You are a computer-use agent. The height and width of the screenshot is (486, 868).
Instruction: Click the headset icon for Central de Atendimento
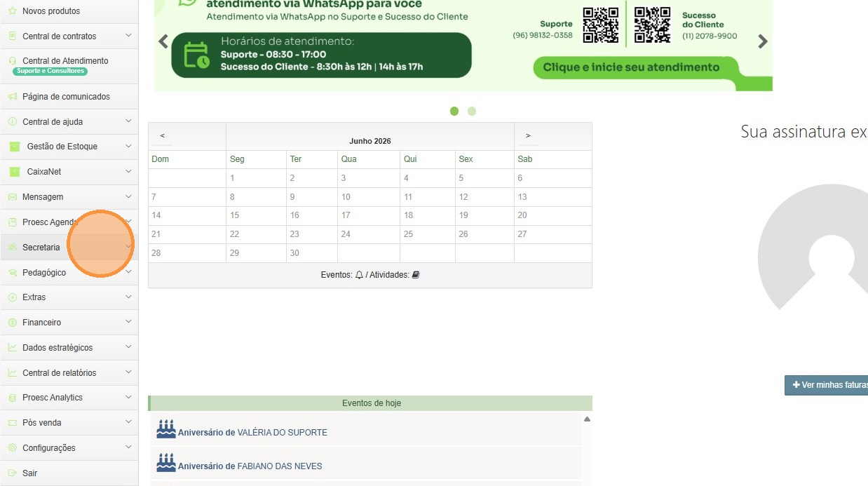coord(13,61)
